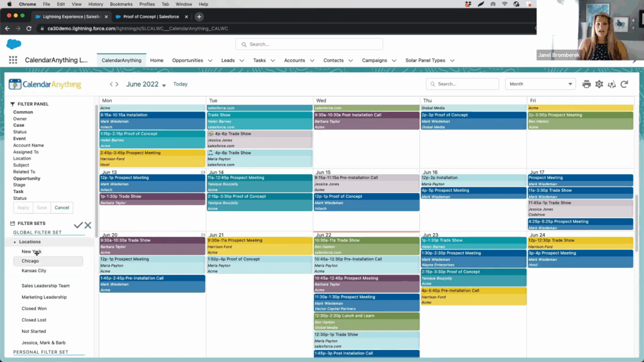This screenshot has width=644, height=362.
Task: Toggle the Kansas City filter
Action: pos(34,271)
